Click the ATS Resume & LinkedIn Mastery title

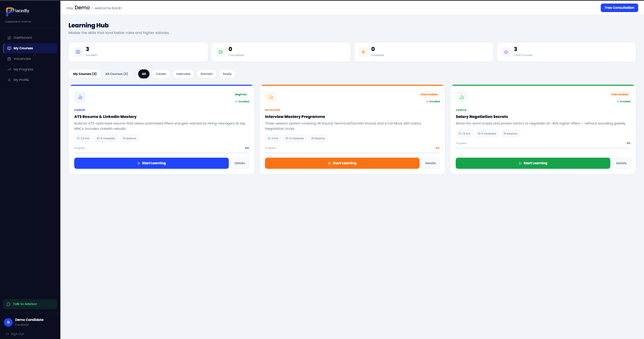pyautogui.click(x=105, y=117)
